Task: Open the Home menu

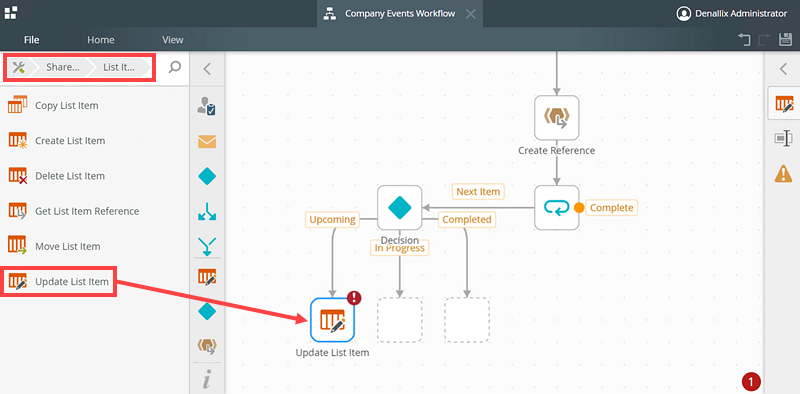Action: tap(101, 40)
